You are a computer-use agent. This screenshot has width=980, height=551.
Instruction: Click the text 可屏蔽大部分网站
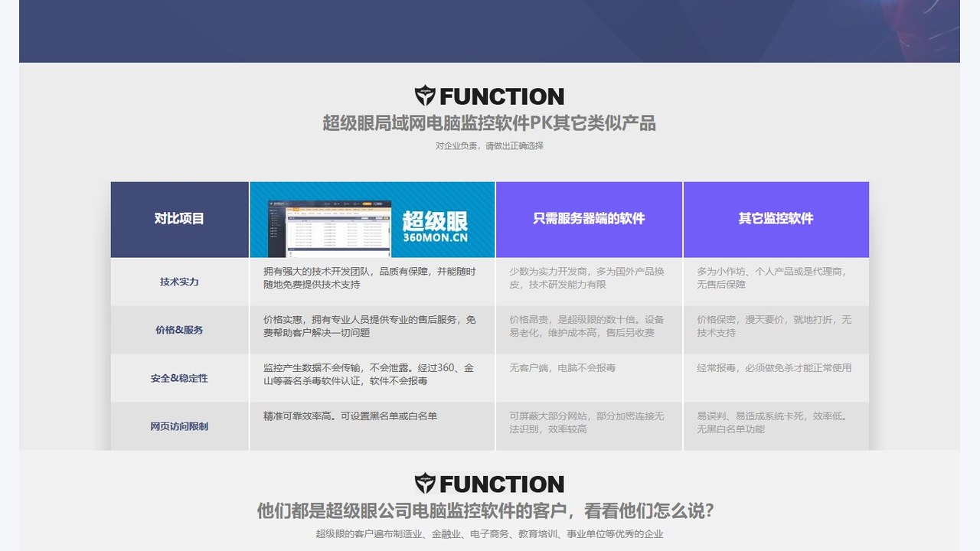(548, 416)
